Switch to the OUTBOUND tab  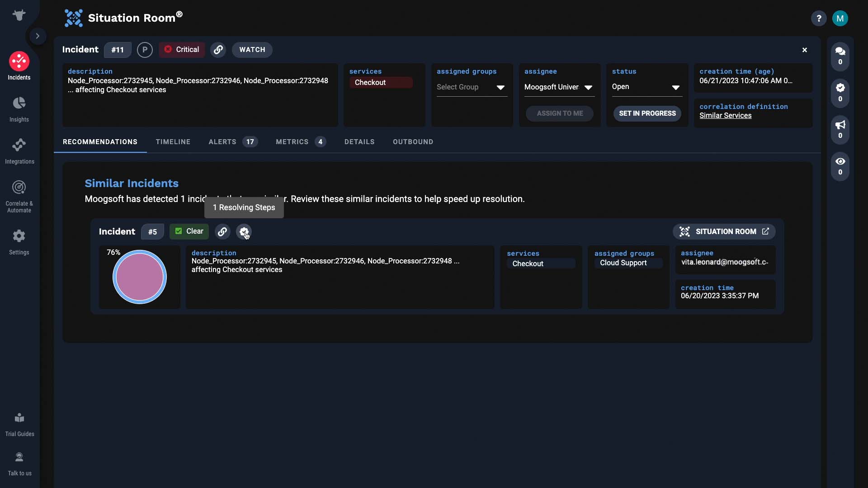pos(413,142)
